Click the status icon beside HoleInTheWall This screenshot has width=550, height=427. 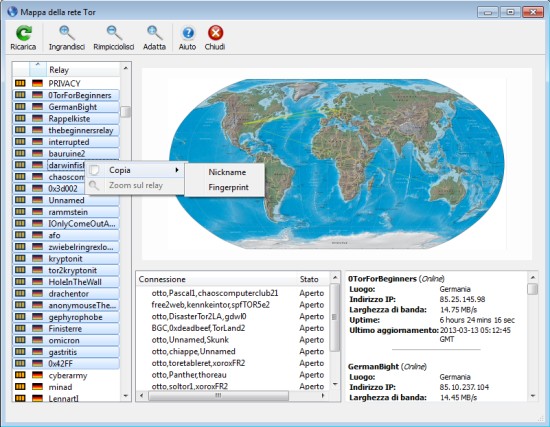[20, 282]
